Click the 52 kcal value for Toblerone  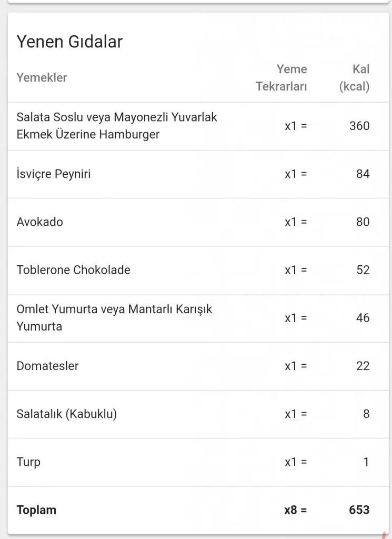click(363, 270)
